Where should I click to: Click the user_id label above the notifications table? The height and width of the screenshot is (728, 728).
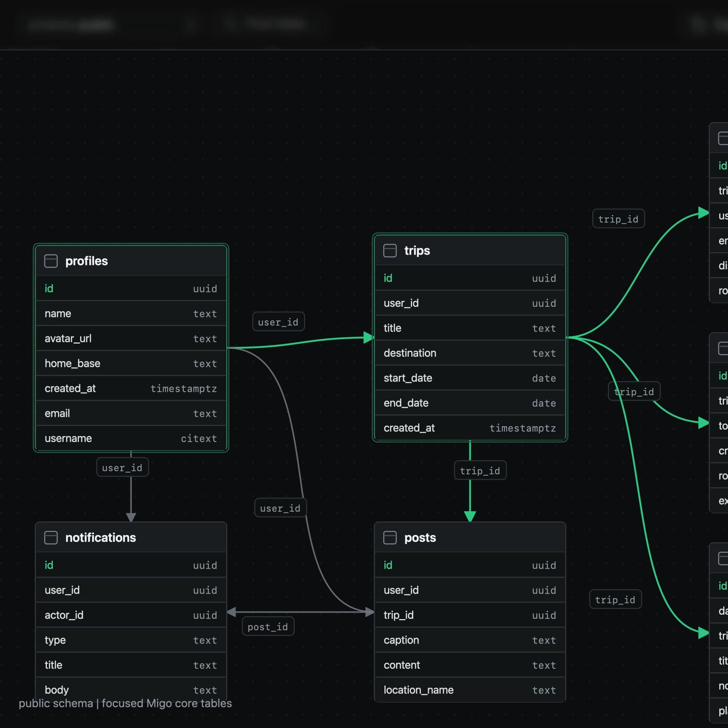(x=123, y=467)
